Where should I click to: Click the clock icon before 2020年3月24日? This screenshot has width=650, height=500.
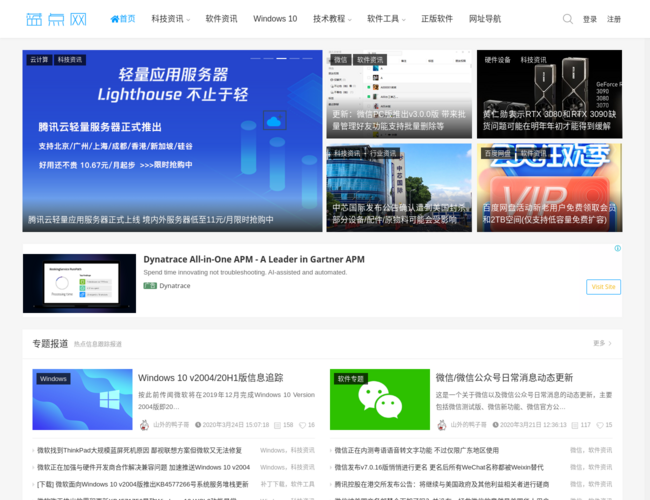tap(198, 425)
